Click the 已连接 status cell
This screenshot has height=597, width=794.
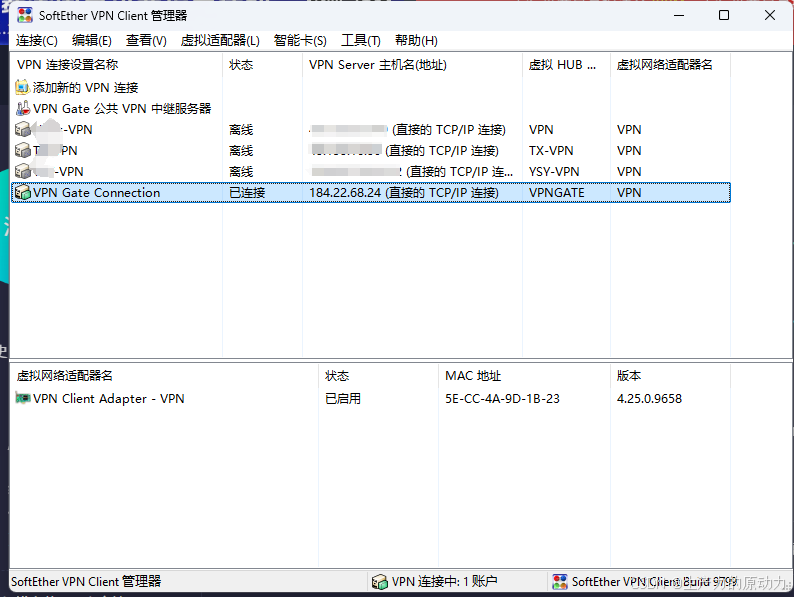point(247,192)
